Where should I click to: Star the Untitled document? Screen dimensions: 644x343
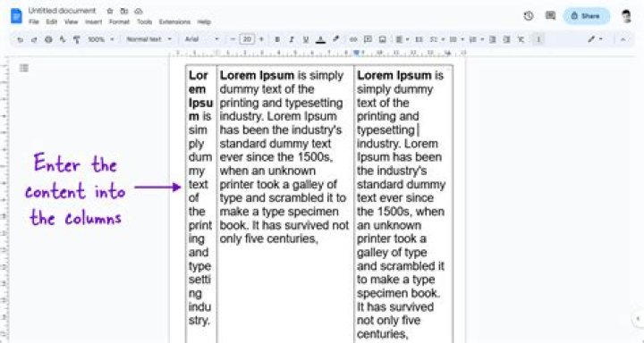[110, 11]
